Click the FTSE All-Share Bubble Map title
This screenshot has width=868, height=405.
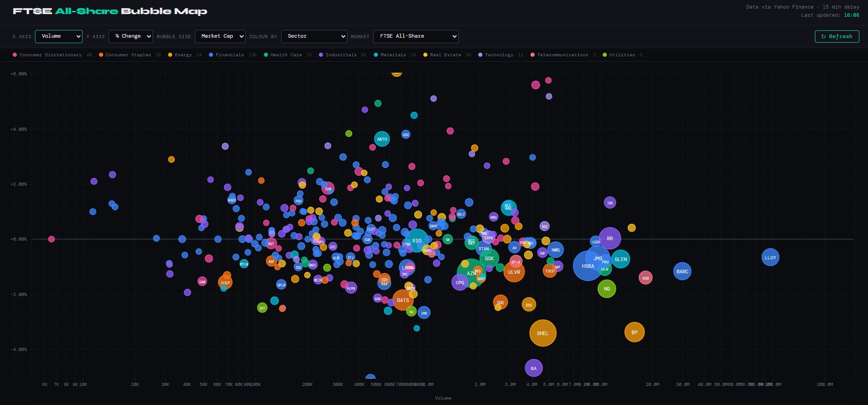pos(110,11)
